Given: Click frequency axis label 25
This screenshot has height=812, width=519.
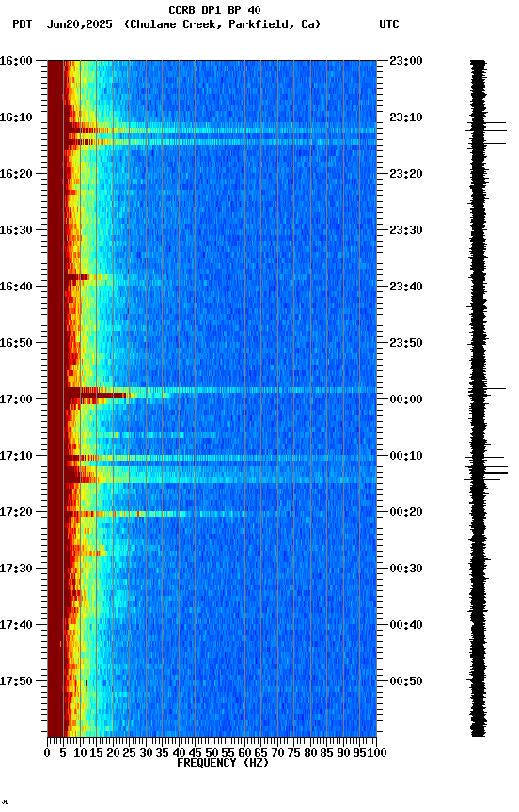Looking at the screenshot, I should pyautogui.click(x=129, y=753).
